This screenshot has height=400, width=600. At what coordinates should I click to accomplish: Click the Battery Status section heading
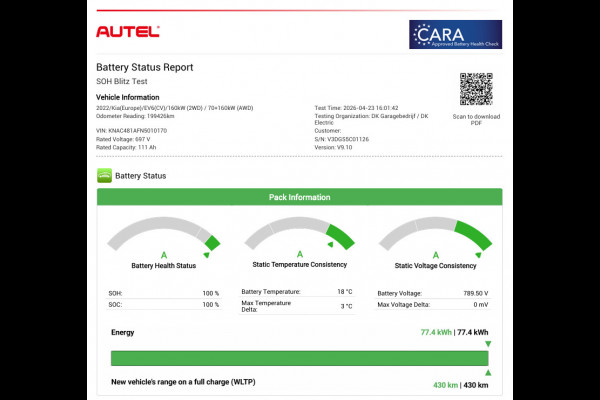[x=140, y=175]
